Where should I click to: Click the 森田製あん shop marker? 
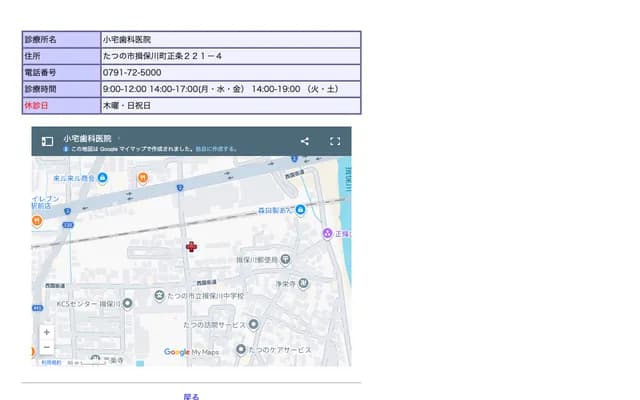click(x=300, y=210)
